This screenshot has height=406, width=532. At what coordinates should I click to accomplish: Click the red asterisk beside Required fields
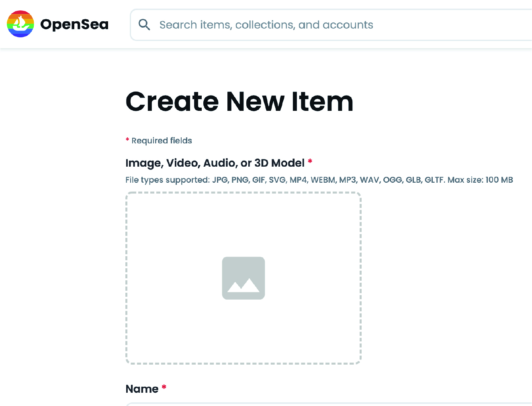click(x=127, y=140)
